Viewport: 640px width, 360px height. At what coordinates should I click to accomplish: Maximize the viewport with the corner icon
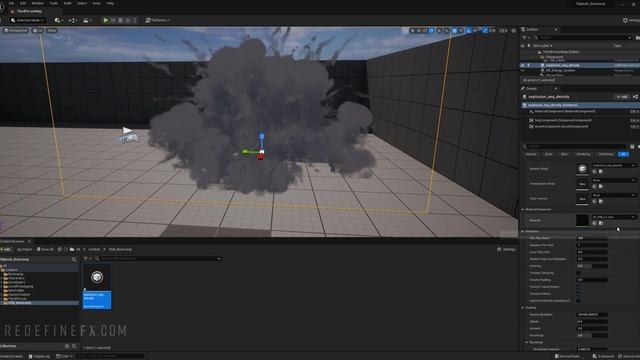(x=513, y=31)
